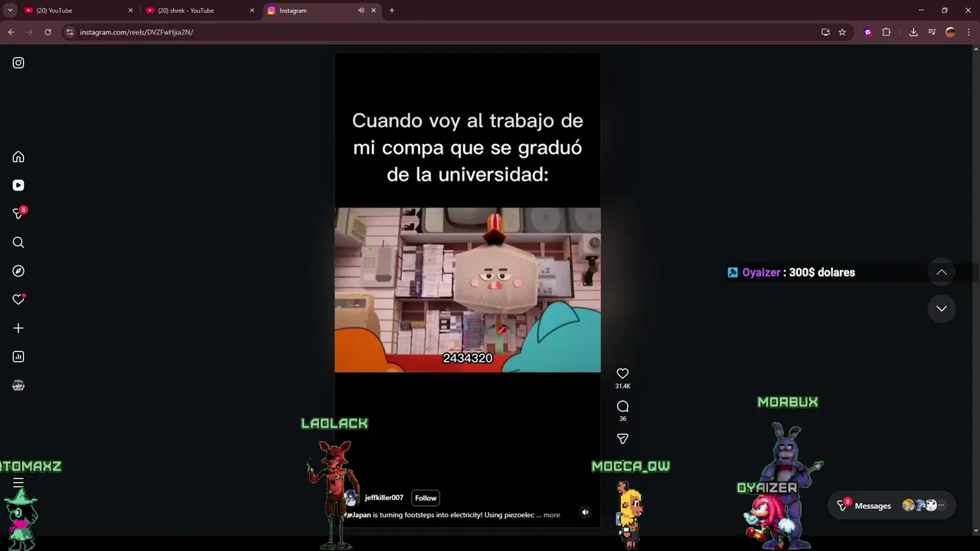Go to the Instagram Home feed
Screen dimensions: 980x551
coord(18,157)
